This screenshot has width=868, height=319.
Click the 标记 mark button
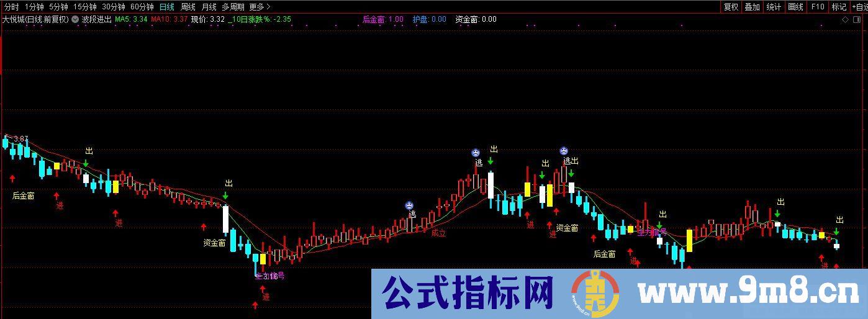tap(839, 7)
